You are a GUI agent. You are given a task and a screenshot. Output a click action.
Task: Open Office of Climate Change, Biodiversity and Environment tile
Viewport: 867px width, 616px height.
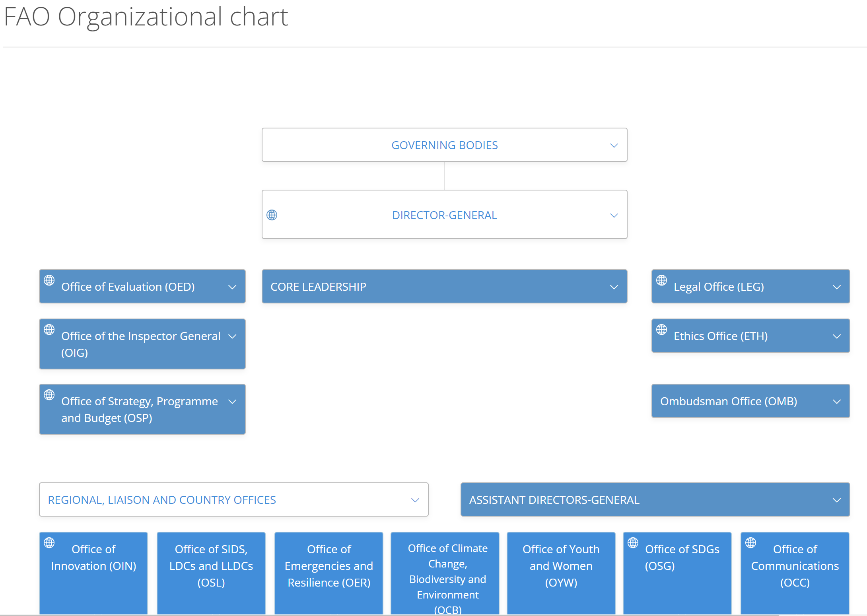pos(445,573)
